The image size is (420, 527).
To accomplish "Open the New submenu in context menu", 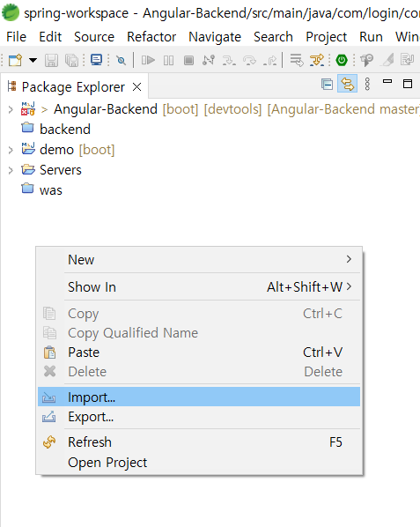I will 199,259.
